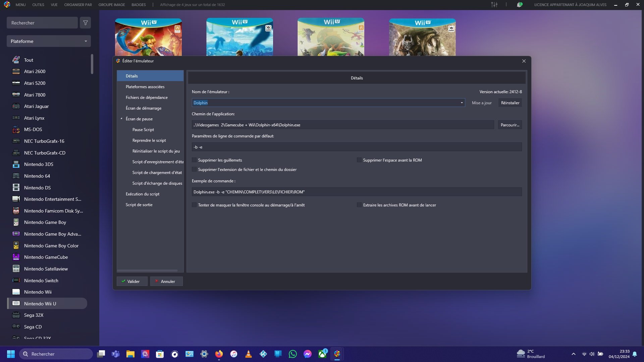The width and height of the screenshot is (644, 362).
Task: Select the Nintendo 3DS platform icon
Action: point(16,164)
